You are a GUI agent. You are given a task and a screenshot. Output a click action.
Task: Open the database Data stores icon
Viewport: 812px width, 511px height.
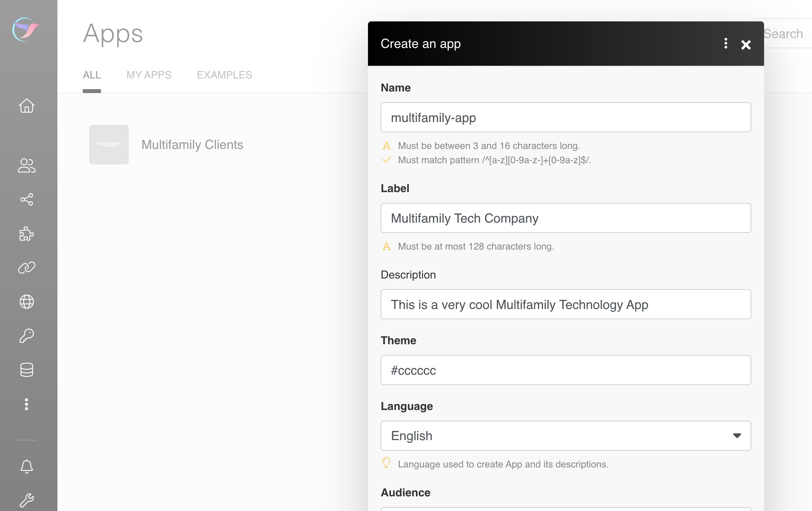click(27, 370)
